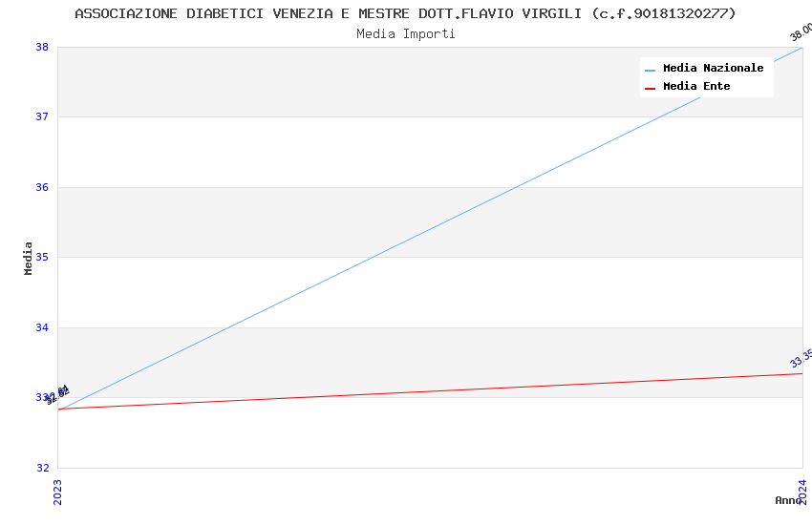Click the x-axis label 2024

coord(802,492)
